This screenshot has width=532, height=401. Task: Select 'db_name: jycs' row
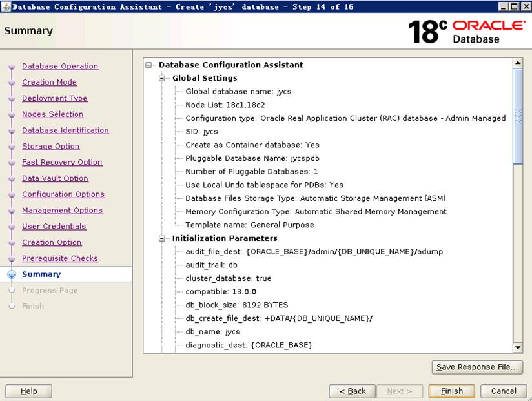[212, 332]
